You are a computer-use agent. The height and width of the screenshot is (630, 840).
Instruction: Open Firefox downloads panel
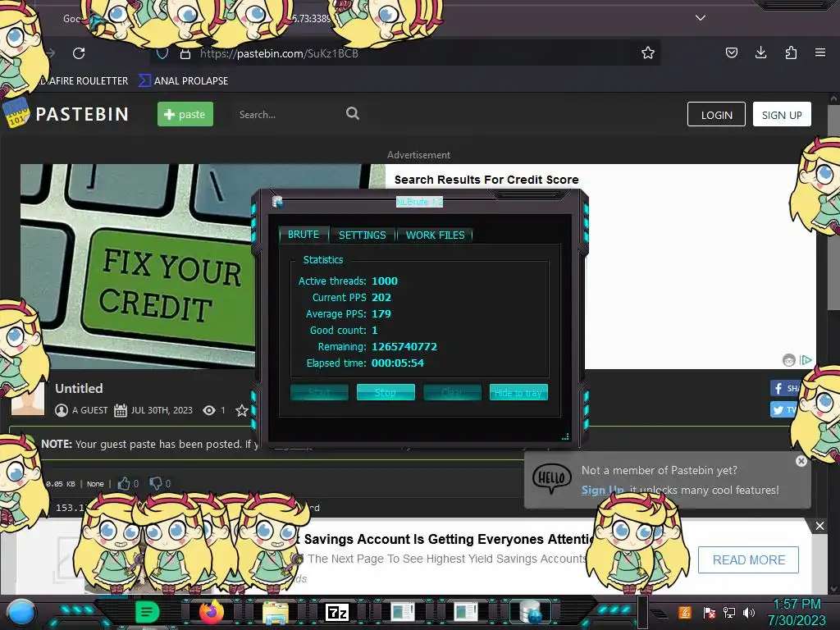coord(760,52)
